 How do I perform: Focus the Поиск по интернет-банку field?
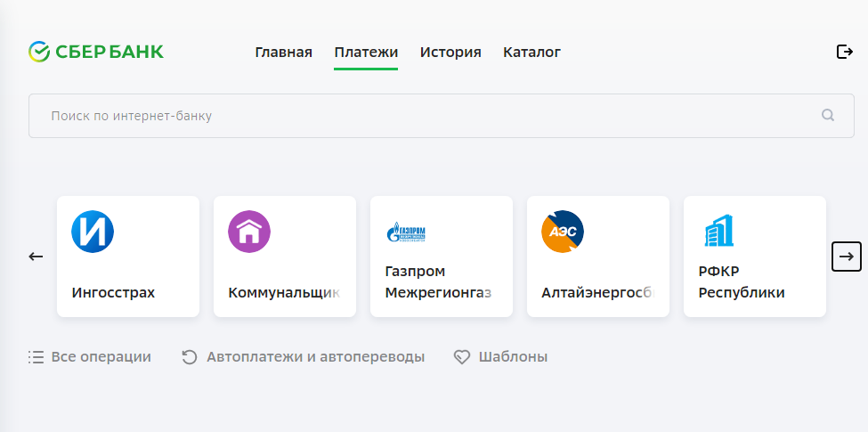pos(442,116)
